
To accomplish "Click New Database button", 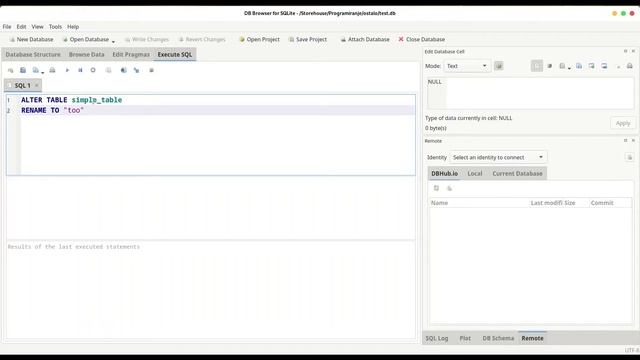I will click(x=31, y=39).
